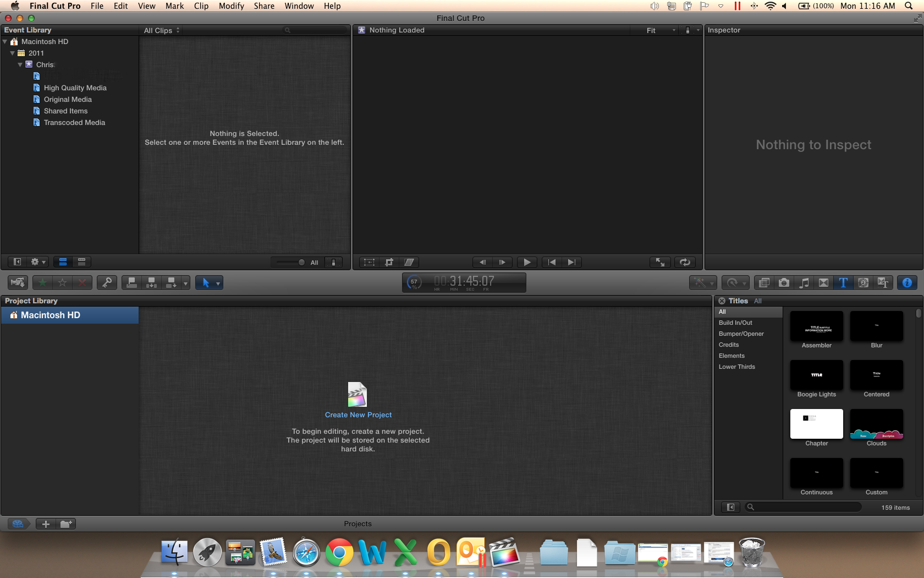The height and width of the screenshot is (578, 924).
Task: Switch Event Browser to filmstrip view
Action: click(63, 262)
